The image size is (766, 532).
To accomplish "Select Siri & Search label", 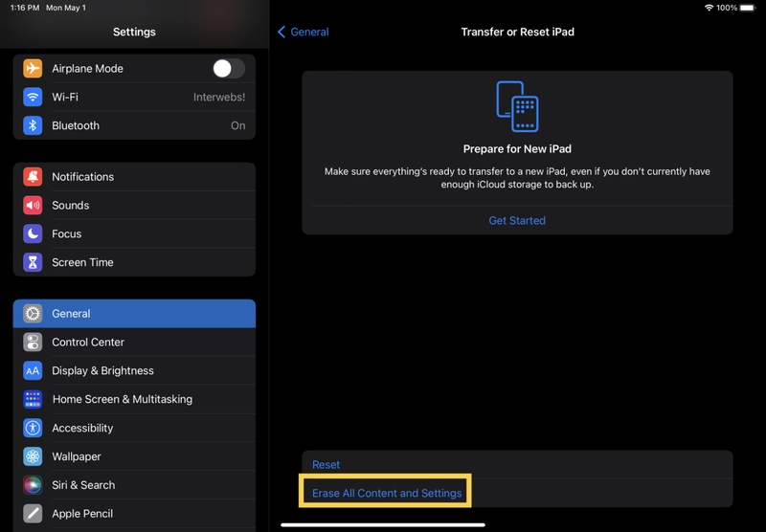I will coord(83,485).
